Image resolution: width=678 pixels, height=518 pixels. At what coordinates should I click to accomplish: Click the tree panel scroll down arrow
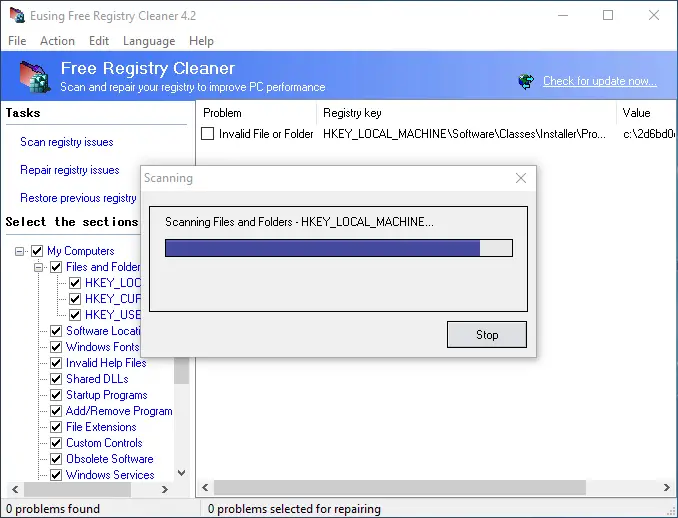click(182, 473)
